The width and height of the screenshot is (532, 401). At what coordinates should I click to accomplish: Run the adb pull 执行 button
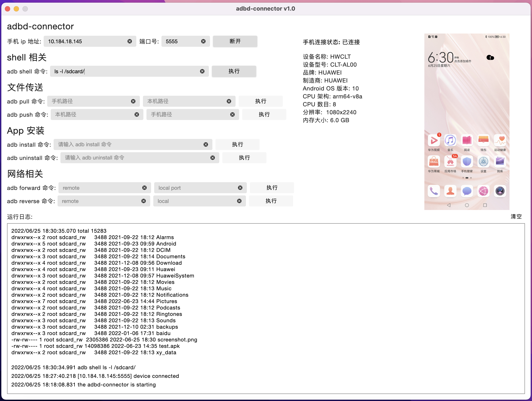[260, 101]
